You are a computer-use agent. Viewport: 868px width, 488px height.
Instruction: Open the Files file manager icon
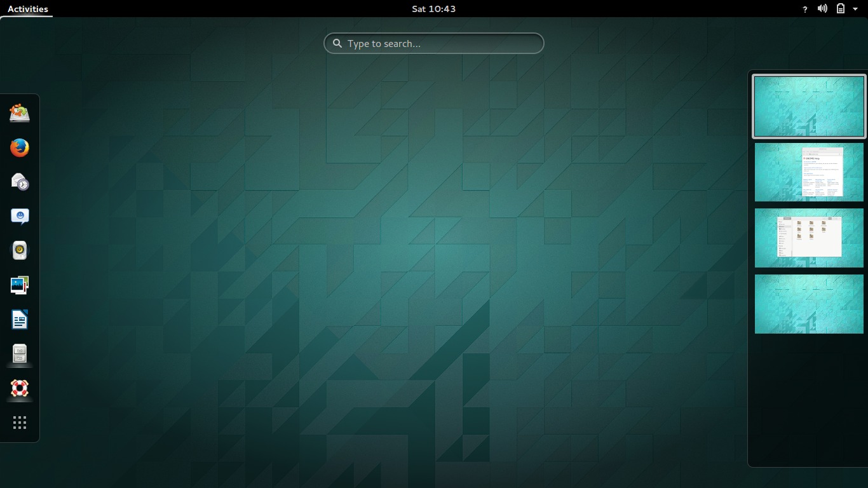(x=19, y=354)
